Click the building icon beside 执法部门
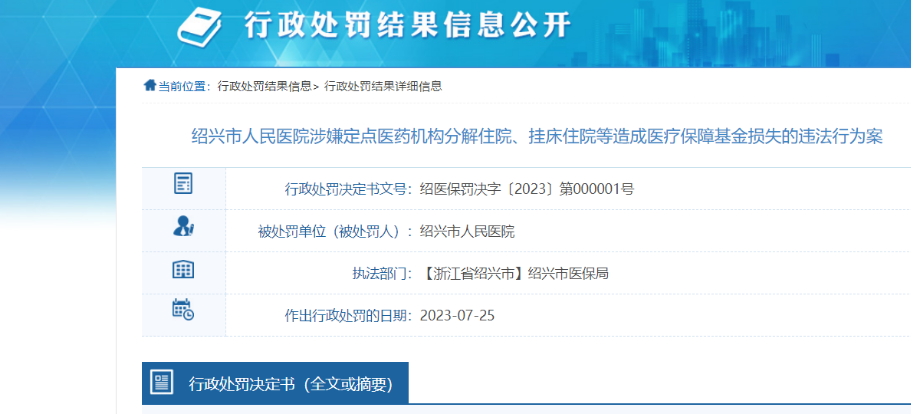This screenshot has height=416, width=911. coord(183,269)
